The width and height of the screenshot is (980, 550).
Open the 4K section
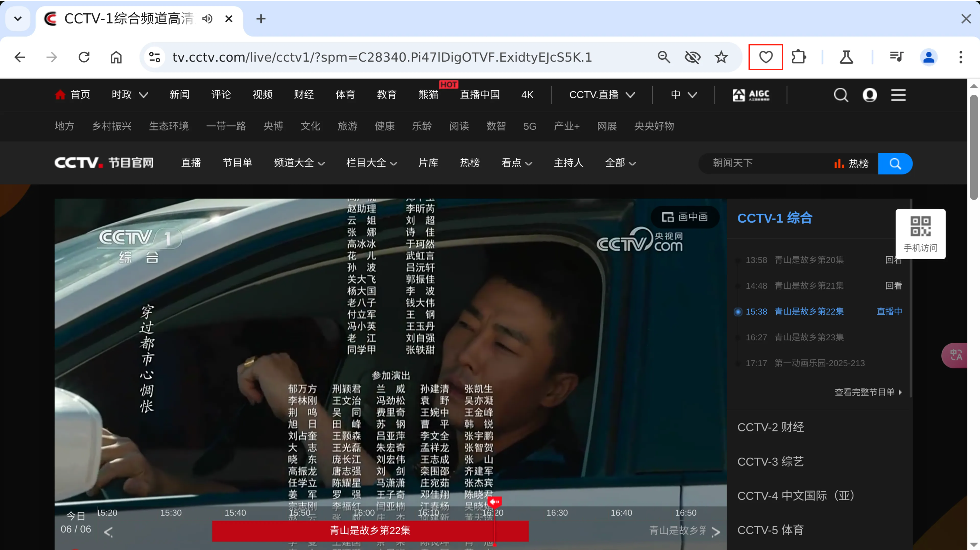(527, 94)
